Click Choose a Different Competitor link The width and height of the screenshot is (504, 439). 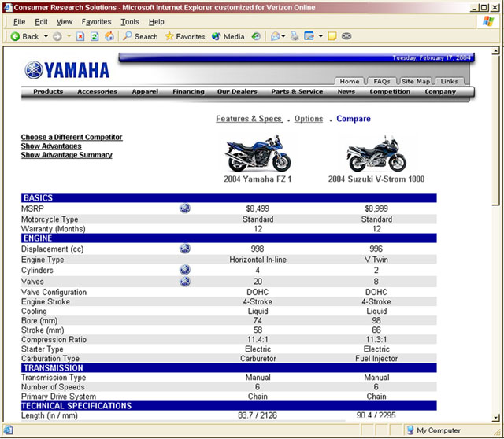[72, 137]
